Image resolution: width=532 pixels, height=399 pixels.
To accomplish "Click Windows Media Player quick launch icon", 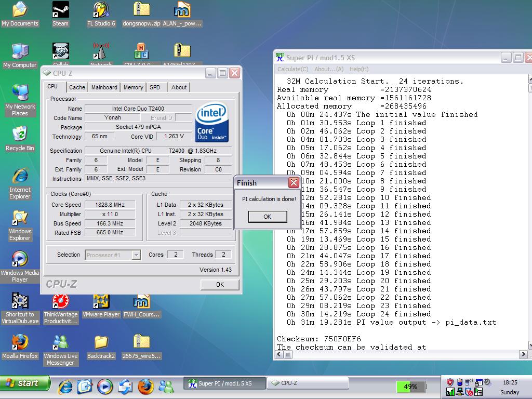I will [x=105, y=387].
